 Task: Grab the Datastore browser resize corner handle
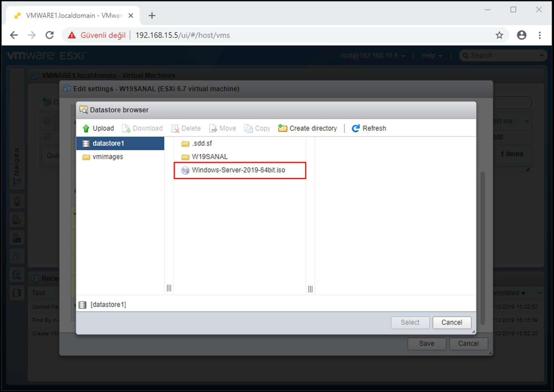click(x=473, y=332)
